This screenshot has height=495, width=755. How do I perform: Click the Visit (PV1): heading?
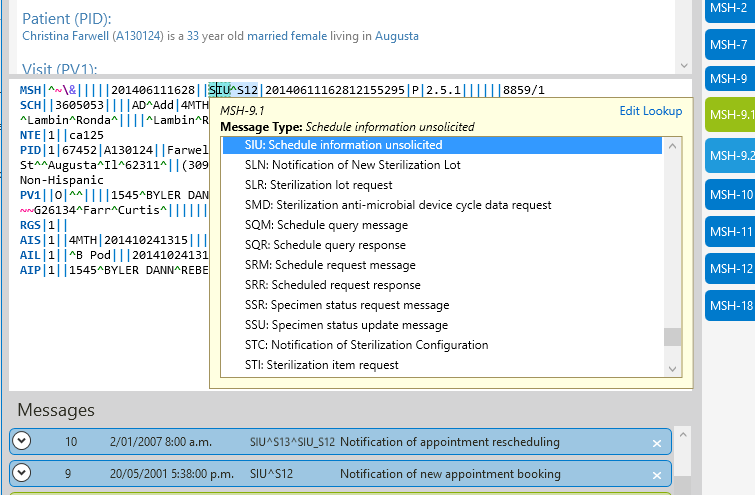point(60,68)
